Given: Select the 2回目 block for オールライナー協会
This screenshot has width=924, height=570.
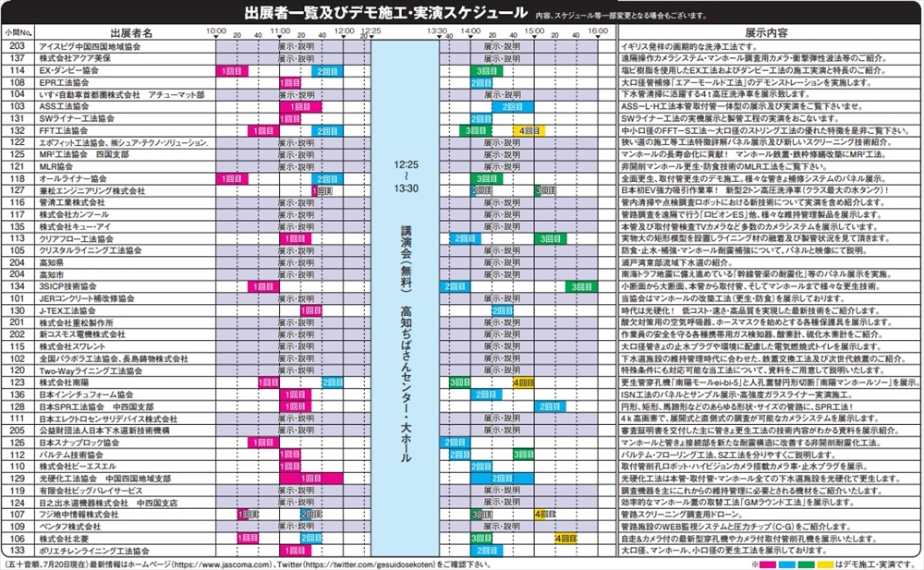Looking at the screenshot, I should pos(327,179).
